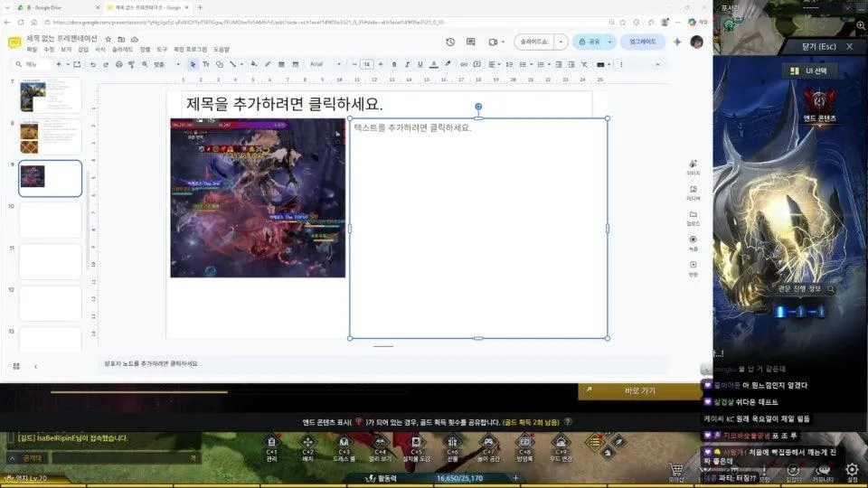
Task: Click the zoom magnifier tool
Action: point(145,65)
